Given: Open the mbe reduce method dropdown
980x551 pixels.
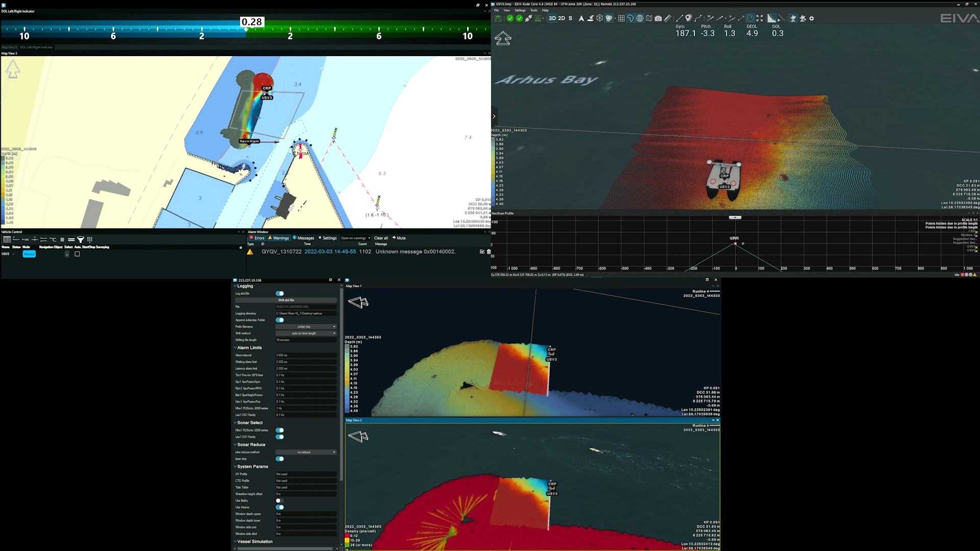Looking at the screenshot, I should 306,452.
